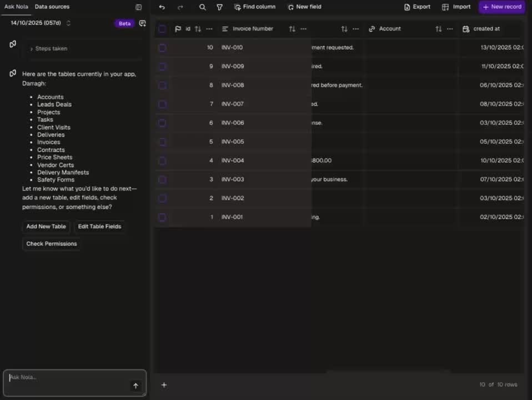Click the New record button
This screenshot has width=532, height=400.
[x=502, y=7]
